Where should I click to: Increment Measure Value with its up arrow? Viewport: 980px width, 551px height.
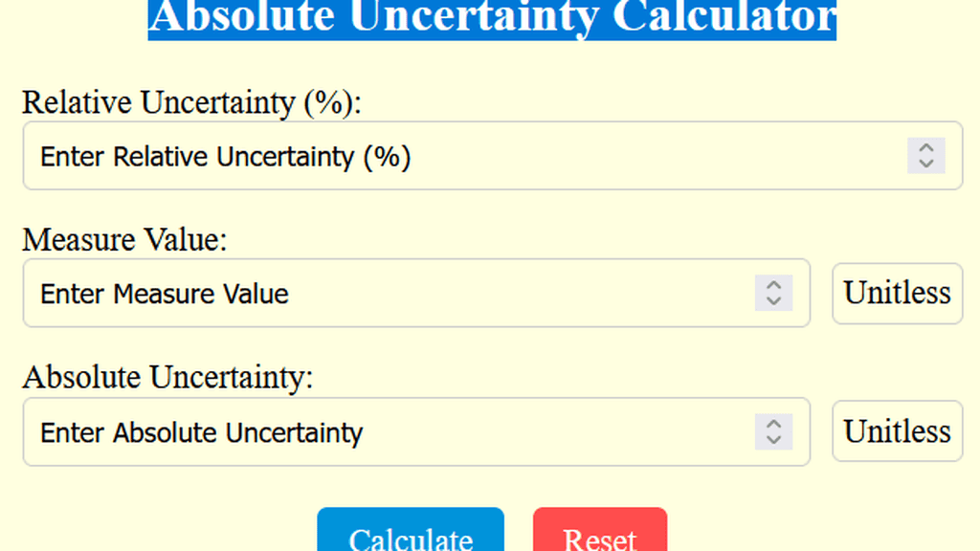tap(773, 287)
